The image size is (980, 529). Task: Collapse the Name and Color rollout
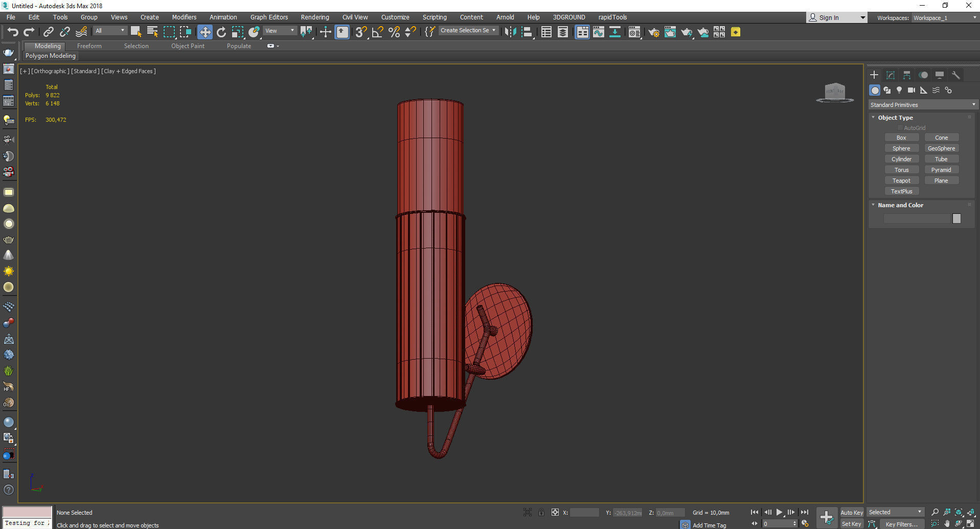coord(873,205)
